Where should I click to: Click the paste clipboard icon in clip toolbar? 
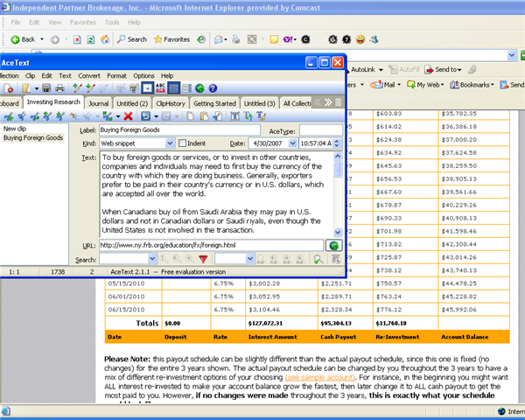click(x=204, y=116)
